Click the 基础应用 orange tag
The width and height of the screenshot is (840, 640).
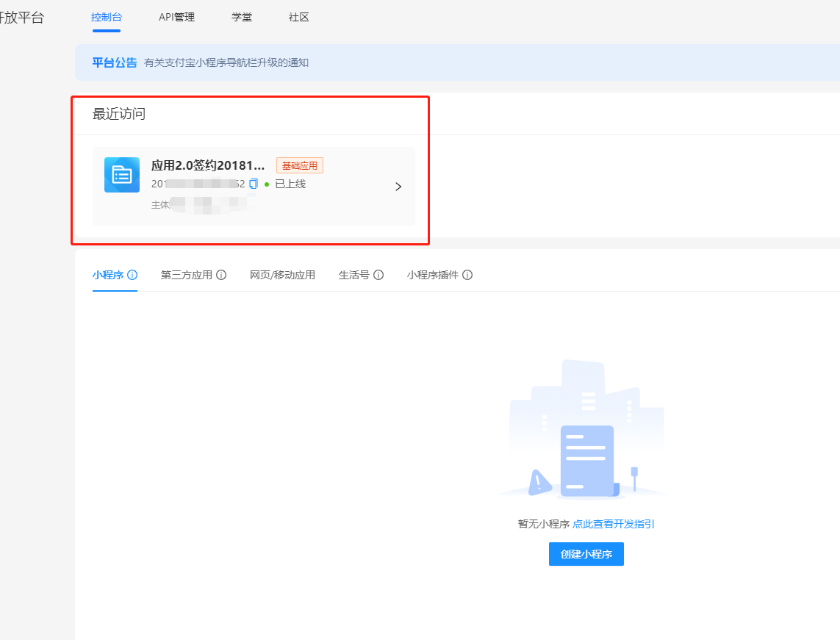300,165
